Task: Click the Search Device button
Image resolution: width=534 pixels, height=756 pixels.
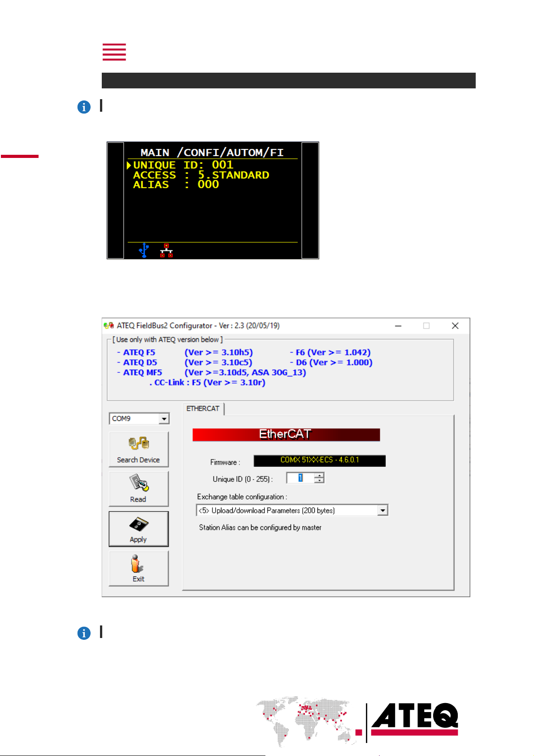Action: point(139,450)
